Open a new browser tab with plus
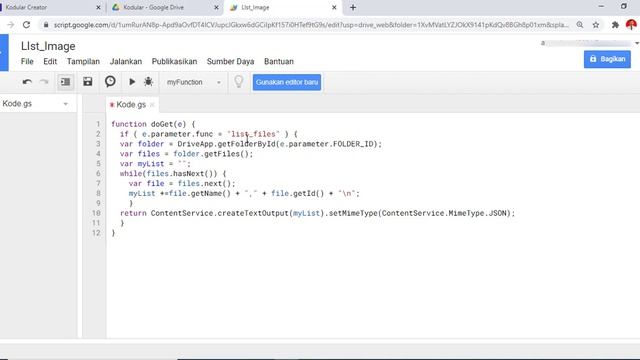 click(x=353, y=7)
